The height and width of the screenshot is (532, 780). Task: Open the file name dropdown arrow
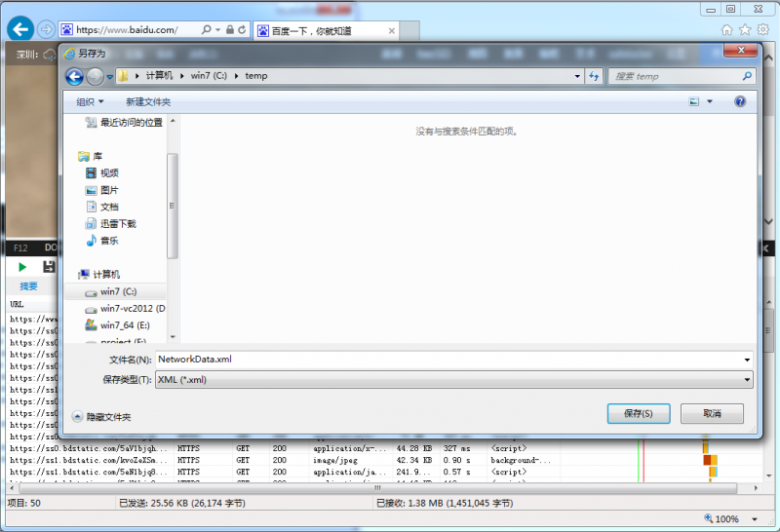tap(747, 360)
